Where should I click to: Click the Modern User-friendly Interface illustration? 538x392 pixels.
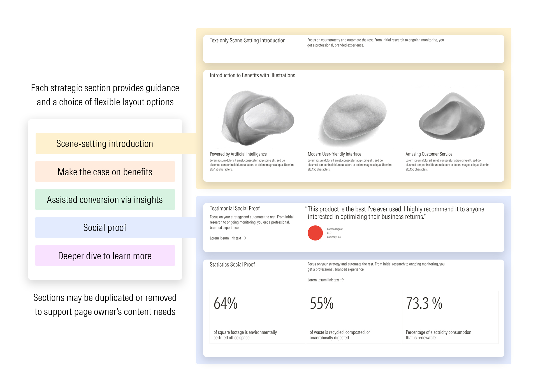[354, 120]
